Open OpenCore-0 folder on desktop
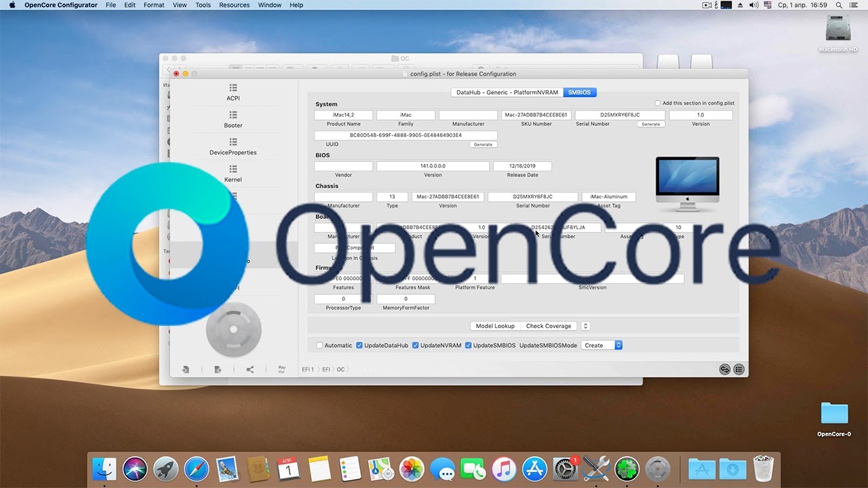The width and height of the screenshot is (868, 488). tap(834, 420)
